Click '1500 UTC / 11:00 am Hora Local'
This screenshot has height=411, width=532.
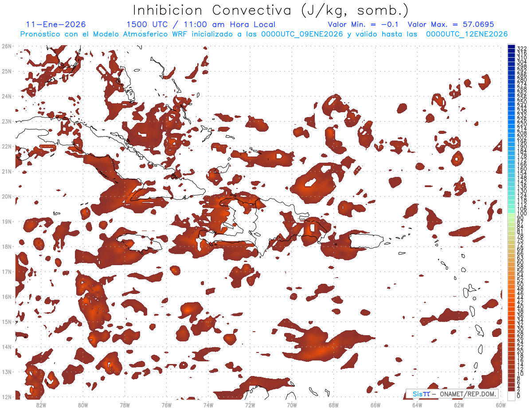[201, 24]
